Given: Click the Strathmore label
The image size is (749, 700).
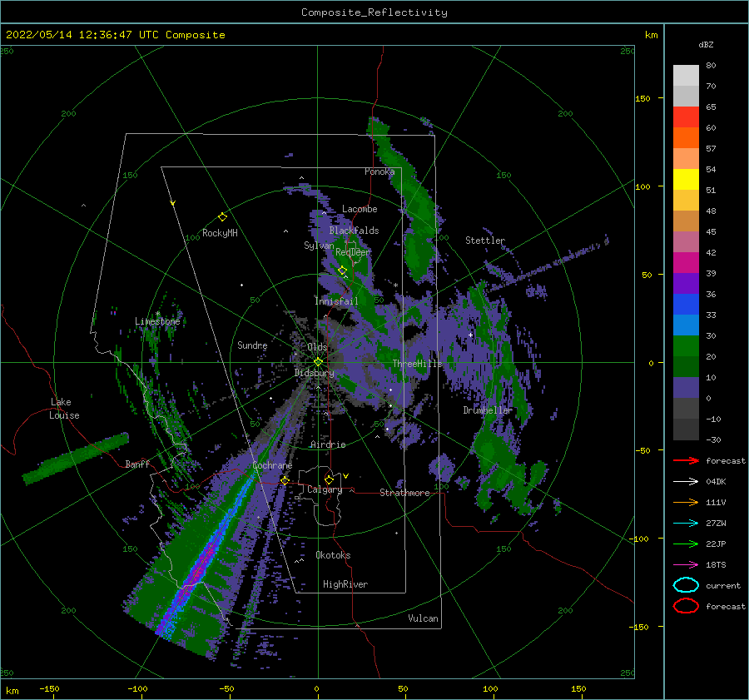Looking at the screenshot, I should [x=404, y=493].
